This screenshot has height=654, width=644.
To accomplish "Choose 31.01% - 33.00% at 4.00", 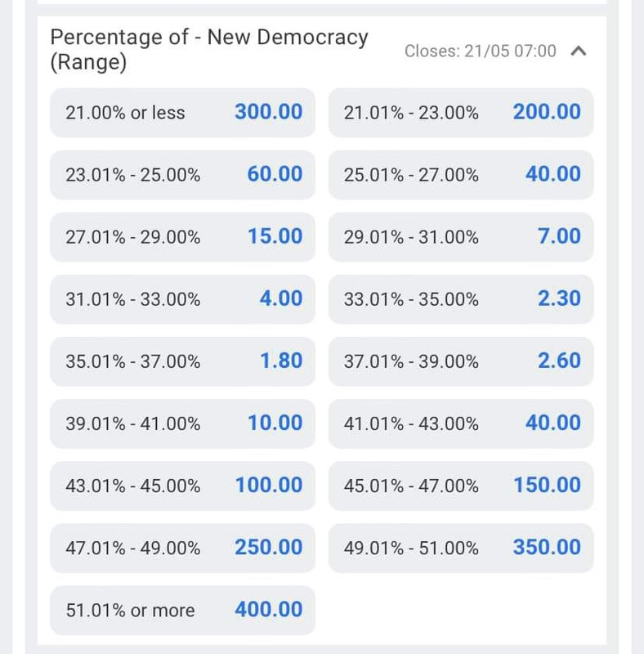I will point(182,299).
